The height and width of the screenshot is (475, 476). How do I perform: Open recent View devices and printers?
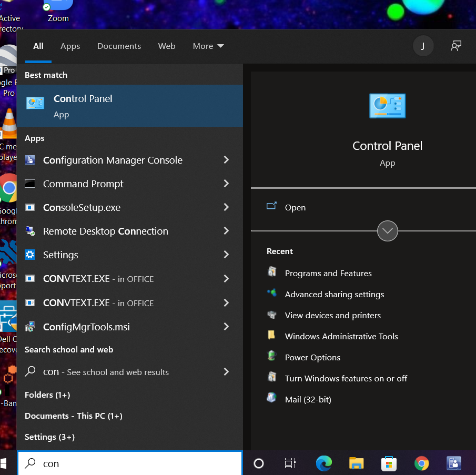[x=333, y=315]
